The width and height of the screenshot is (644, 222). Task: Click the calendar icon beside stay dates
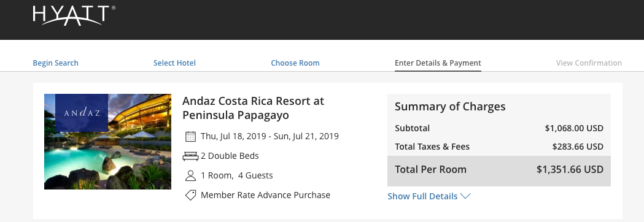click(190, 136)
